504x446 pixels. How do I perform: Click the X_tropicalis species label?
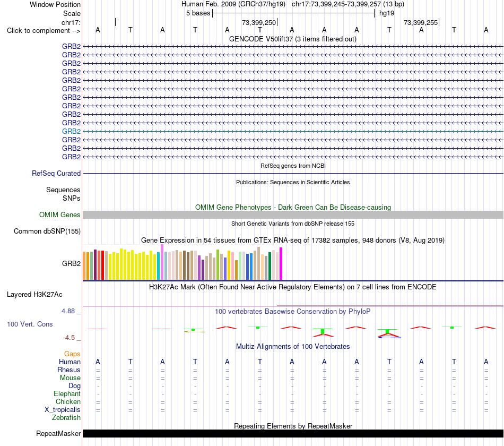point(63,410)
